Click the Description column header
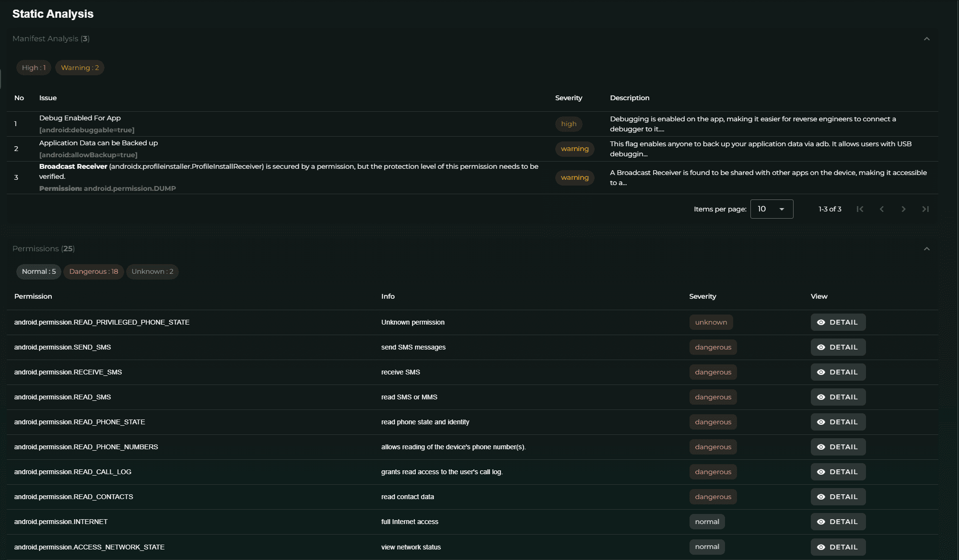Viewport: 959px width, 560px height. 630,98
